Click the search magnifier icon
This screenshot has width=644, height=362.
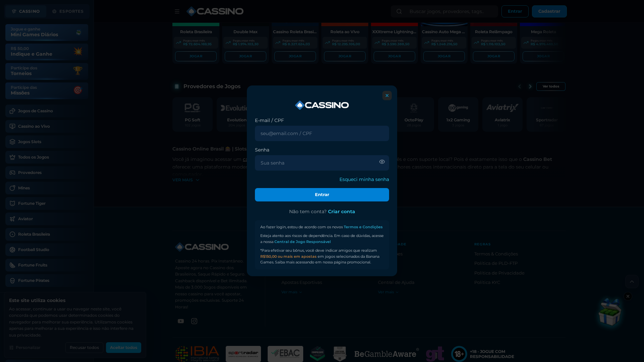(x=399, y=11)
